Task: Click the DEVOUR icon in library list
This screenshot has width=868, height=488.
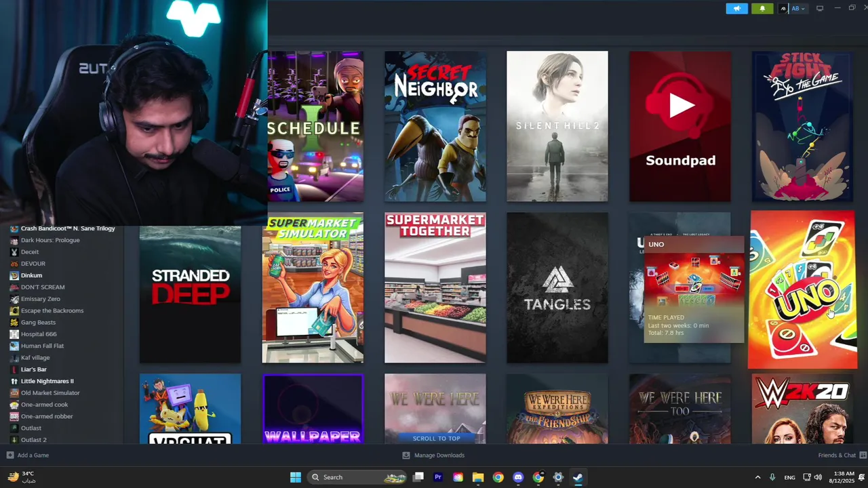Action: [x=14, y=264]
